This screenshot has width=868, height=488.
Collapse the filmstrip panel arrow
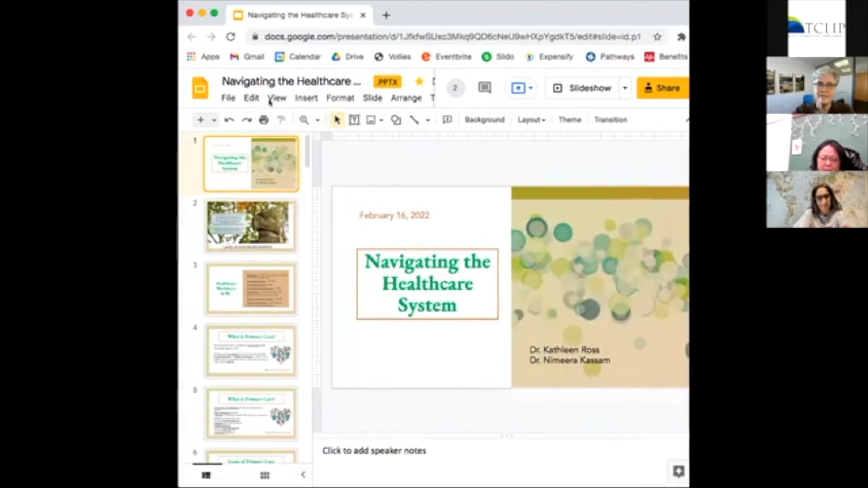(x=303, y=475)
